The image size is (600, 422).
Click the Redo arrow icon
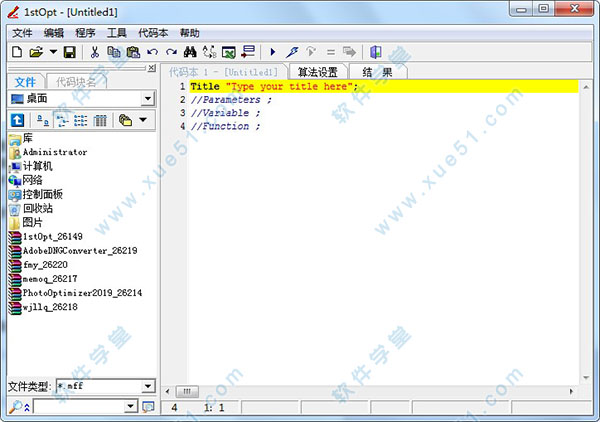170,51
